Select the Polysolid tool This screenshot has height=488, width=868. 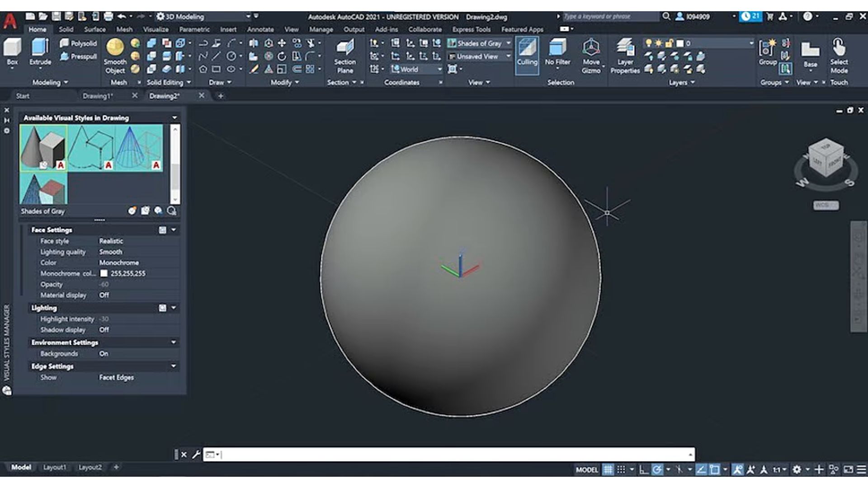pos(77,43)
